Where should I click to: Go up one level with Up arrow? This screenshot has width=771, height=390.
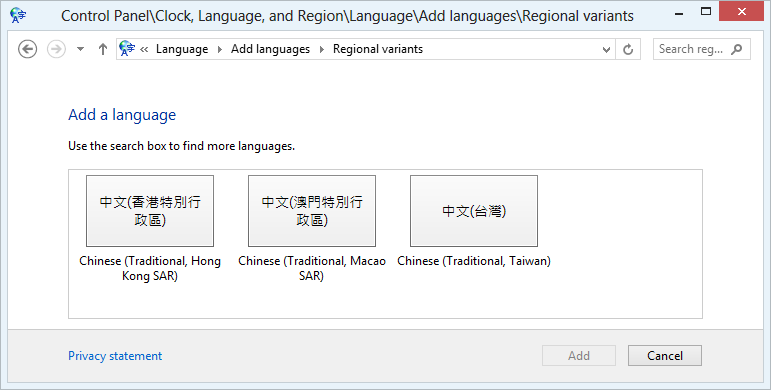click(x=103, y=49)
